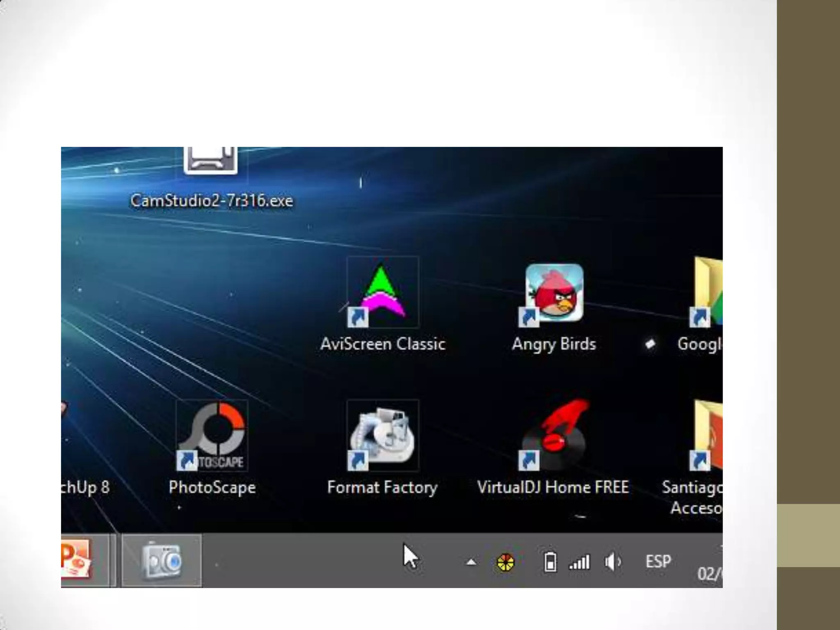Viewport: 840px width, 630px height.
Task: Select the SketchUp 8 icon label
Action: pyautogui.click(x=85, y=488)
